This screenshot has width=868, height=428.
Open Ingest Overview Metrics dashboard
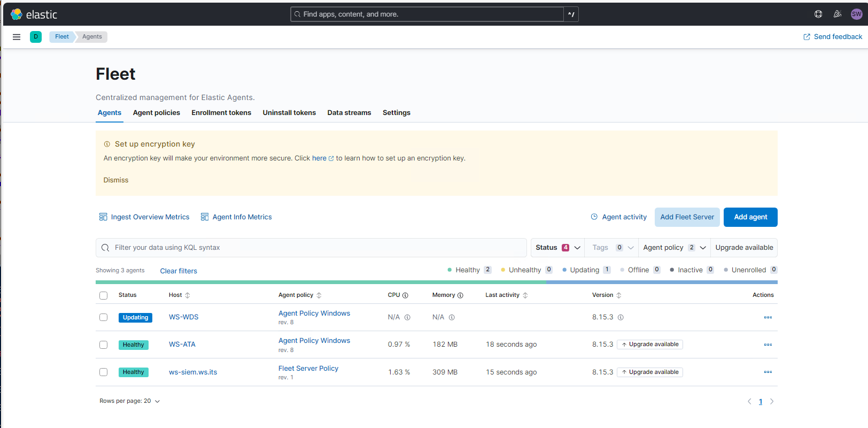[x=144, y=217]
